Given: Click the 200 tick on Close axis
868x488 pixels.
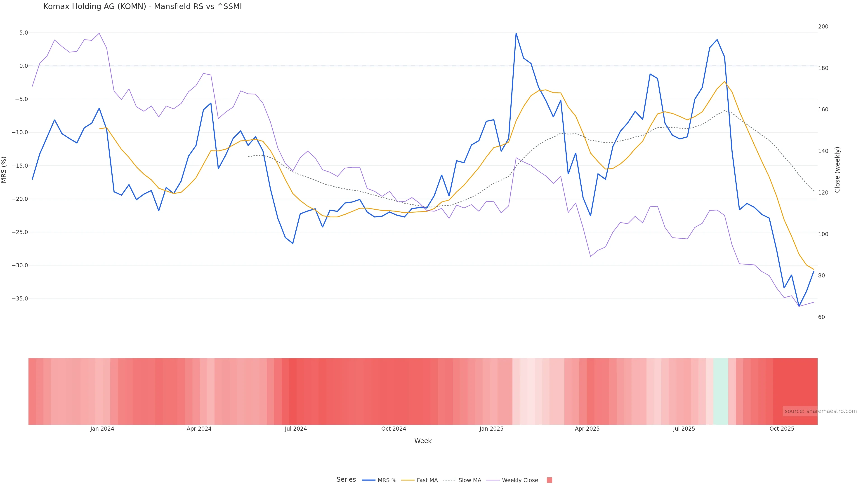Looking at the screenshot, I should tap(823, 27).
